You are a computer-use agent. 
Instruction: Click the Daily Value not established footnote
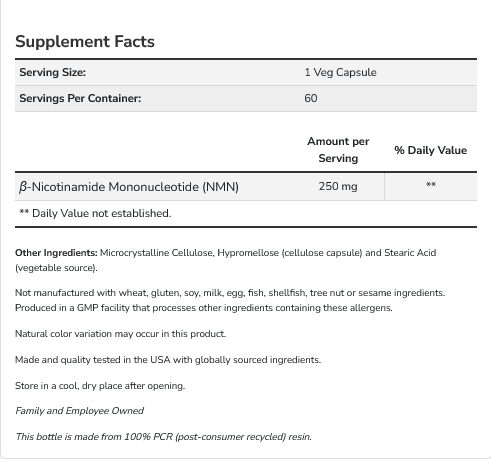pyautogui.click(x=95, y=213)
